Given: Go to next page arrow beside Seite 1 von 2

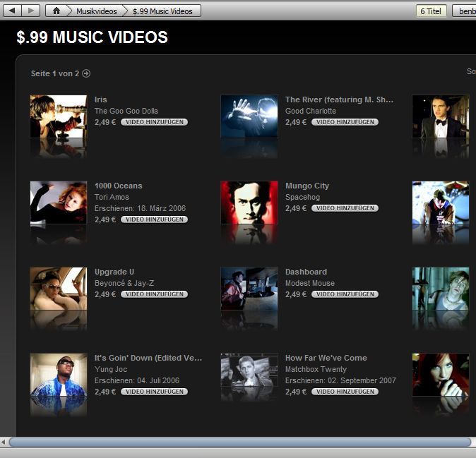Looking at the screenshot, I should pyautogui.click(x=86, y=73).
